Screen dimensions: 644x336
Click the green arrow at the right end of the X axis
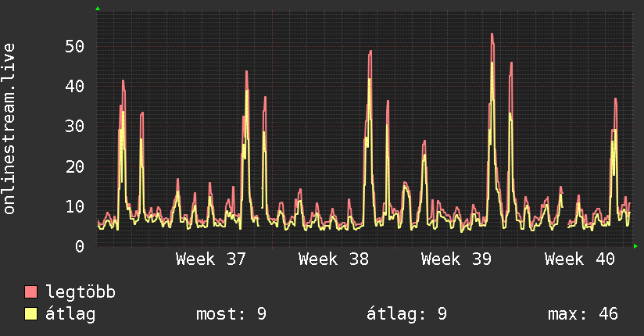pyautogui.click(x=635, y=246)
